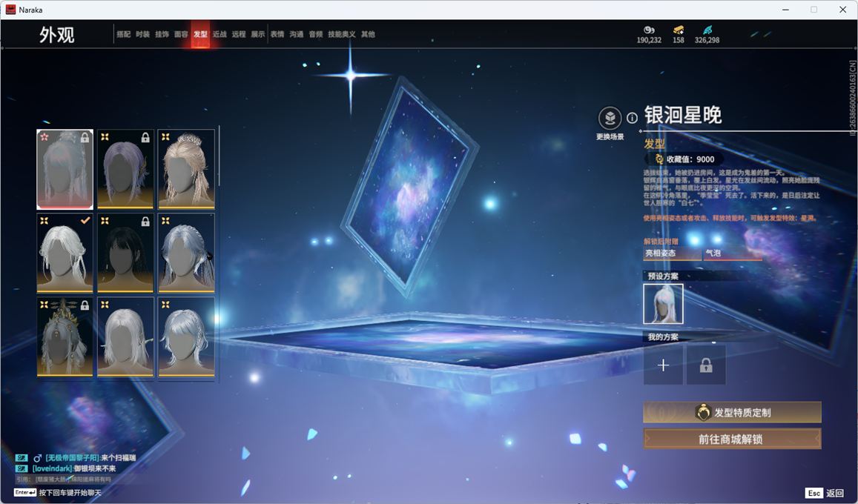Switch to the 时装 tab
858x504 pixels.
[x=143, y=34]
